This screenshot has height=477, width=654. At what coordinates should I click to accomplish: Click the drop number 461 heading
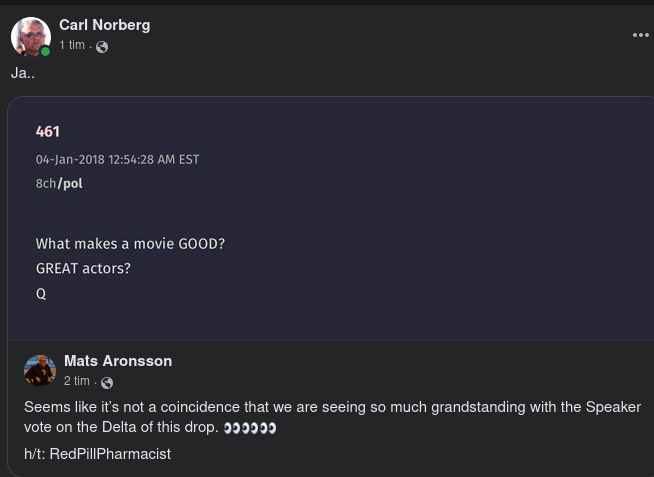tap(48, 132)
